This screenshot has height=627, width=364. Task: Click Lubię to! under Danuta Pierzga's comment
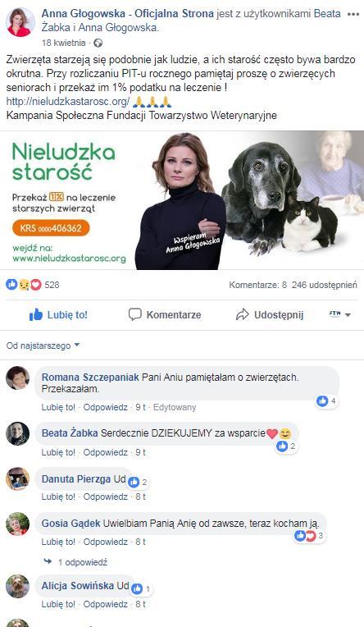(58, 497)
